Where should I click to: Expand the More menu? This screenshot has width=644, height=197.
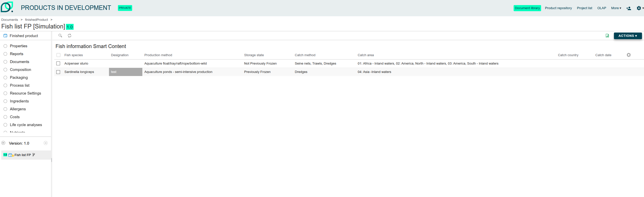[x=616, y=8]
